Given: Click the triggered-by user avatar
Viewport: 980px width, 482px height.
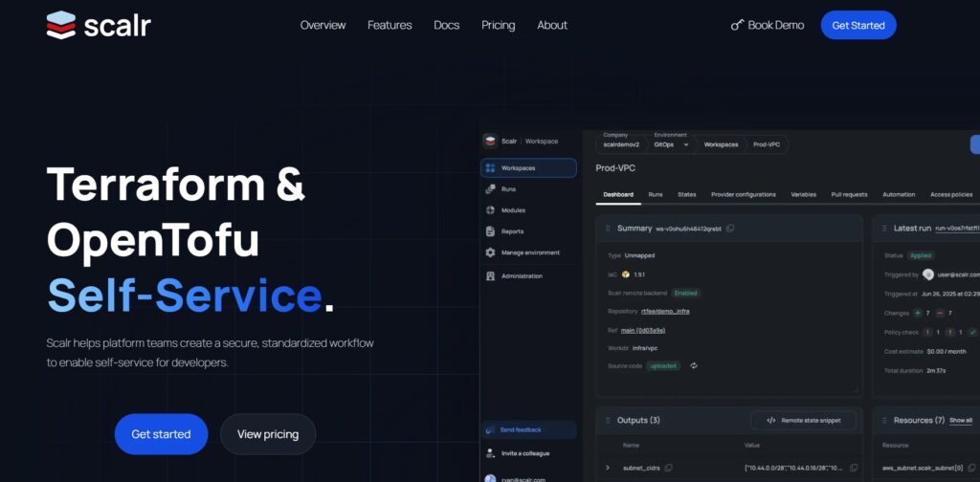Looking at the screenshot, I should click(x=928, y=274).
